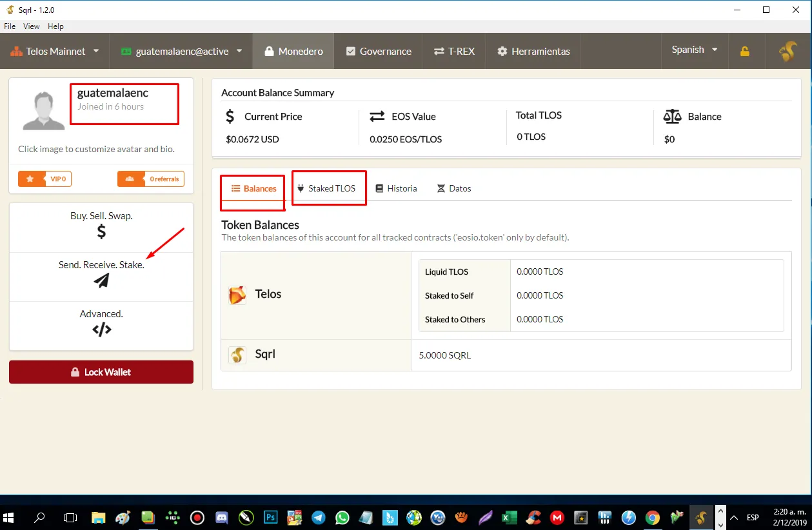Click the Sqrl token logo icon
The width and height of the screenshot is (812, 530).
[x=237, y=355]
